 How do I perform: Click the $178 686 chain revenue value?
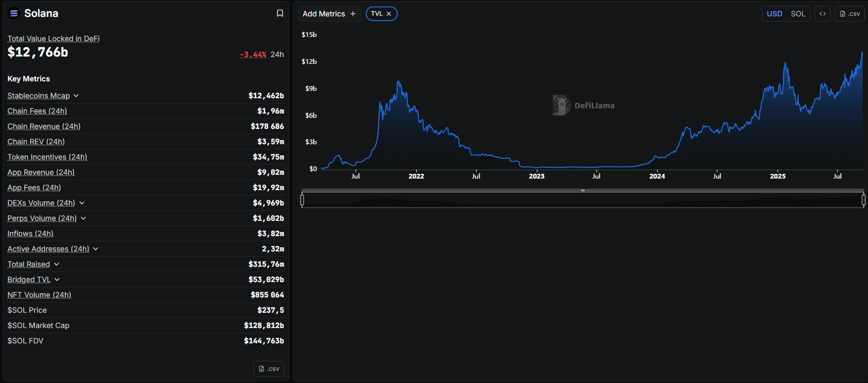click(267, 126)
